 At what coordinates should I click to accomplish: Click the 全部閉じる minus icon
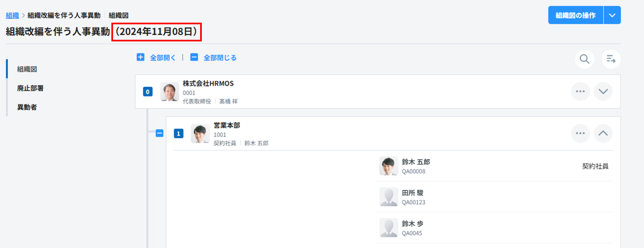click(x=194, y=57)
